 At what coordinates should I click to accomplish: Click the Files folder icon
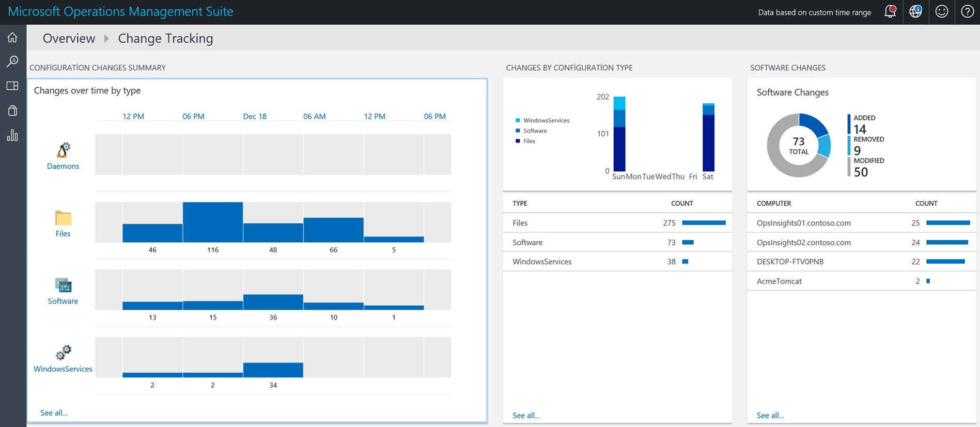point(63,218)
